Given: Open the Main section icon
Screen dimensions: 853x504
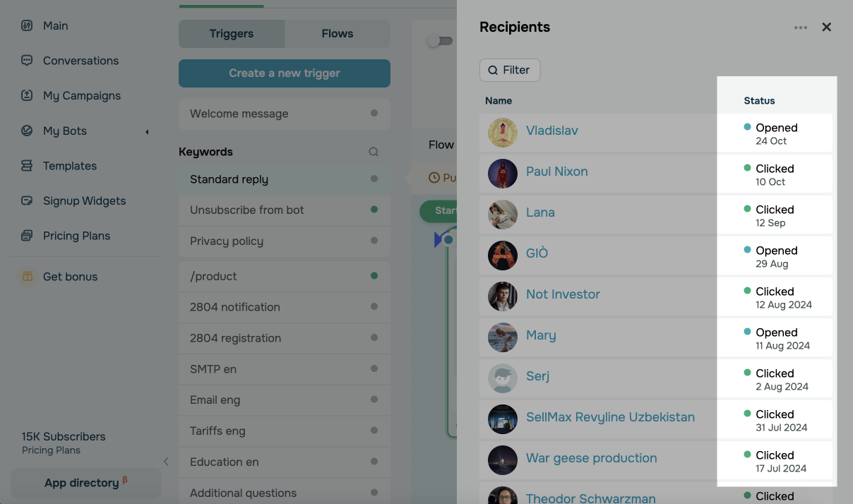Looking at the screenshot, I should click(x=27, y=25).
